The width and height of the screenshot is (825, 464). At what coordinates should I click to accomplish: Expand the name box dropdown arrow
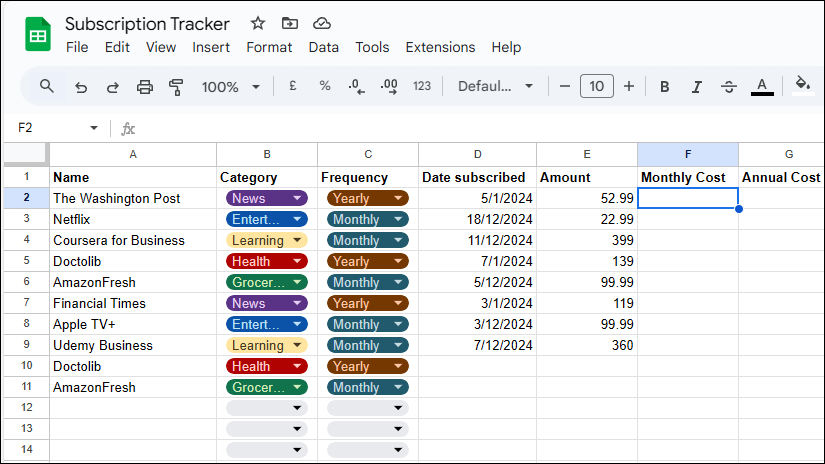tap(94, 128)
